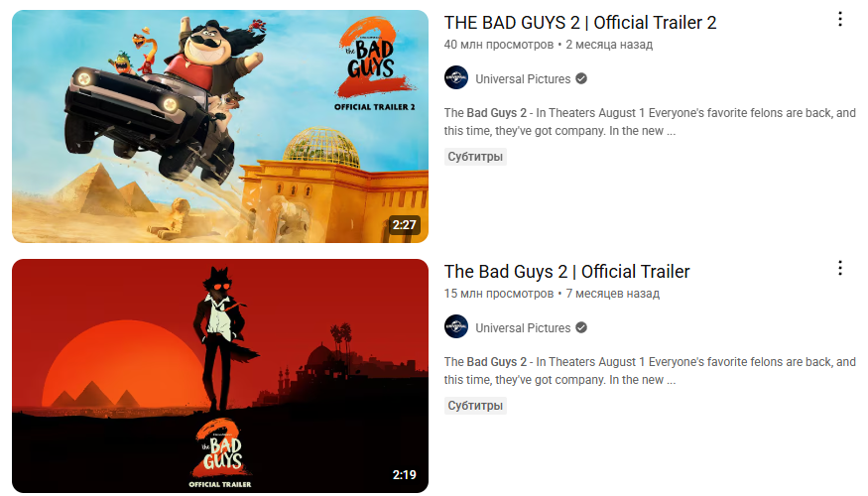The width and height of the screenshot is (868, 496).
Task: Visit the Universal Pictures channel name from the second result
Action: 523,328
